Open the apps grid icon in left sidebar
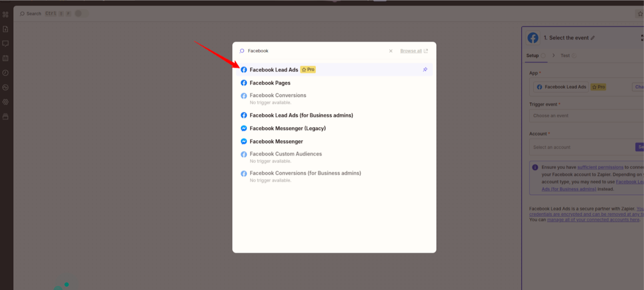The image size is (644, 290). (x=5, y=15)
